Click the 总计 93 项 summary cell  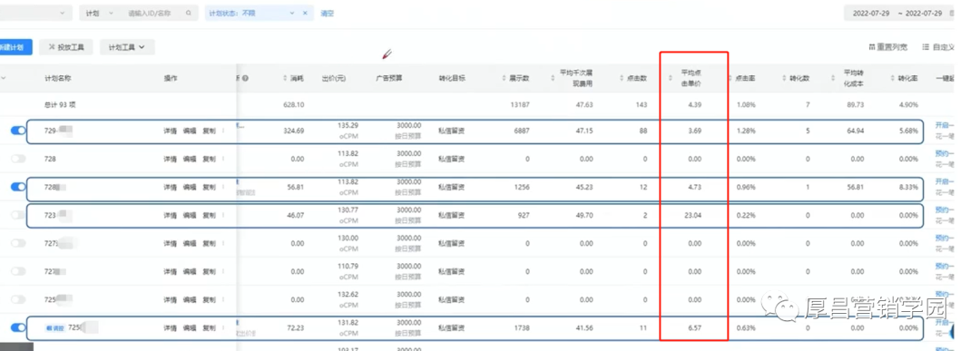(x=59, y=105)
